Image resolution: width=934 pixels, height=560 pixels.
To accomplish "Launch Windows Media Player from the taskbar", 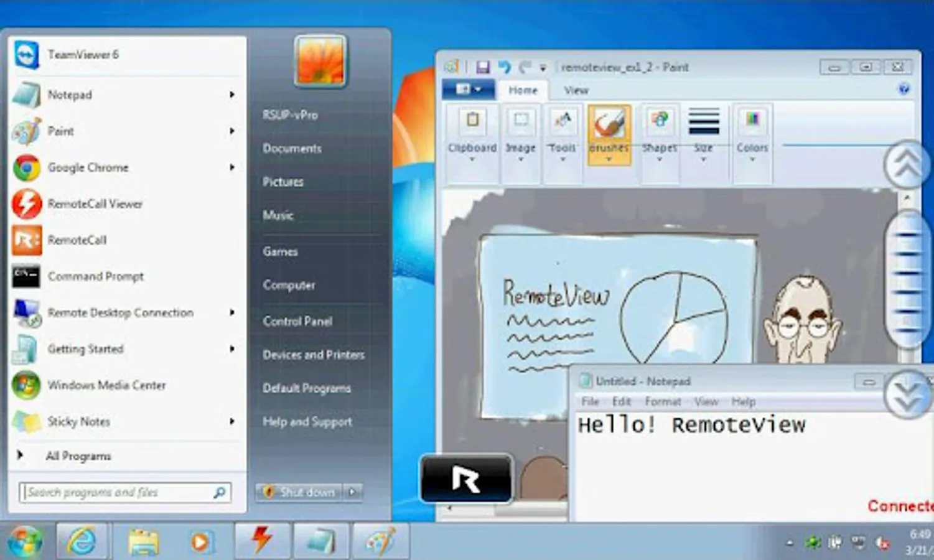I will tap(200, 541).
